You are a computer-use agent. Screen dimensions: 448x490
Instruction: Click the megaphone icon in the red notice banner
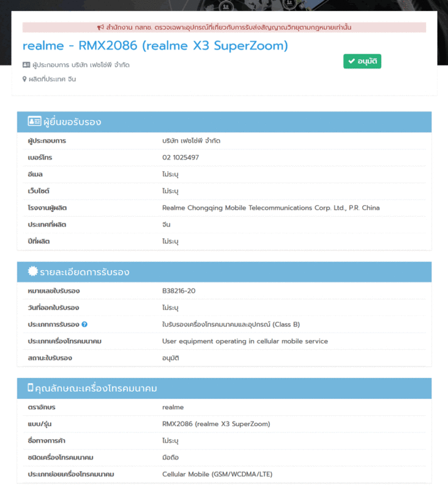coord(100,28)
